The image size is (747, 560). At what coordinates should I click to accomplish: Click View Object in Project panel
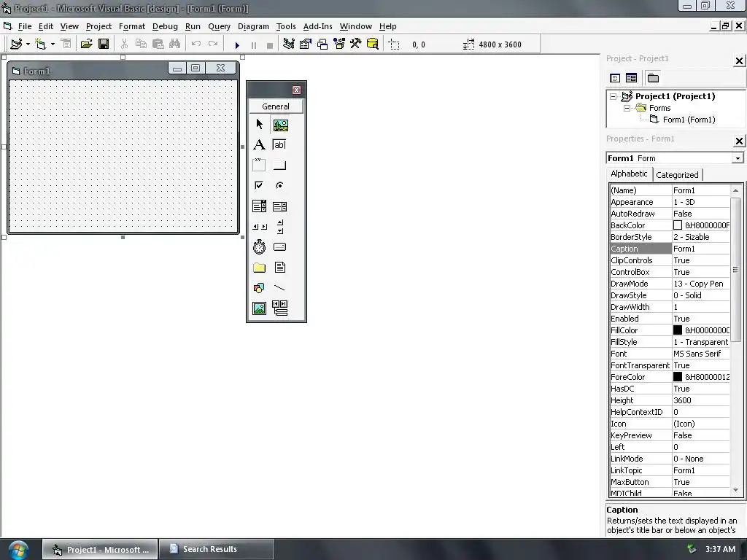pyautogui.click(x=631, y=78)
